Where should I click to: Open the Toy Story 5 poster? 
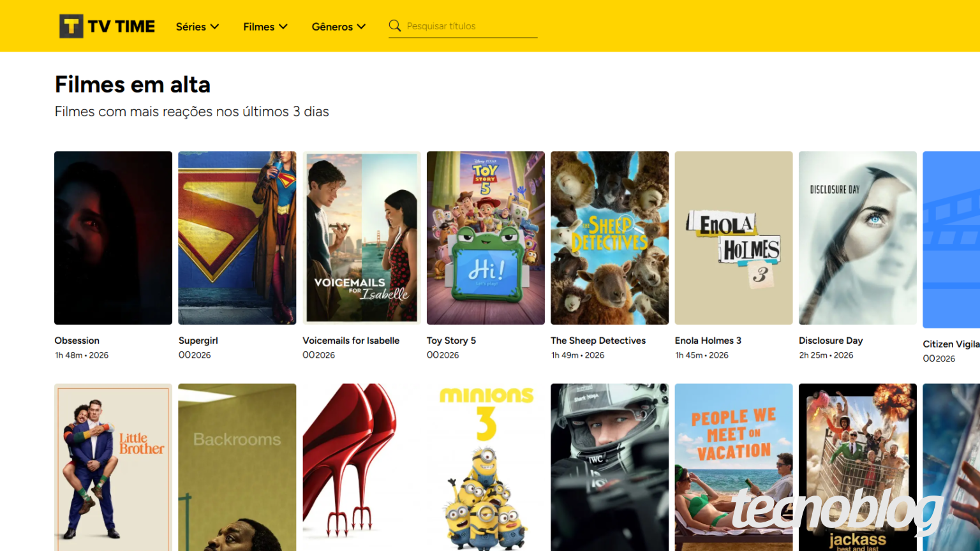click(486, 238)
